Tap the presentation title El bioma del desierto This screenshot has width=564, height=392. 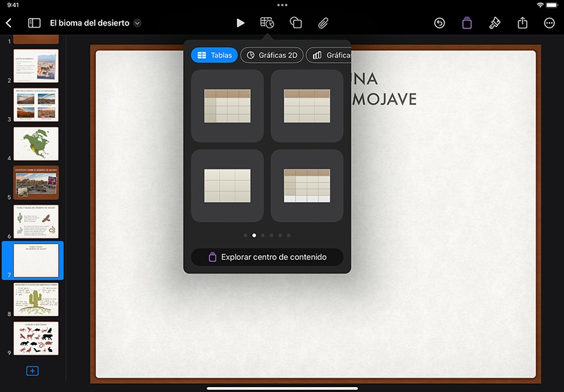[90, 23]
